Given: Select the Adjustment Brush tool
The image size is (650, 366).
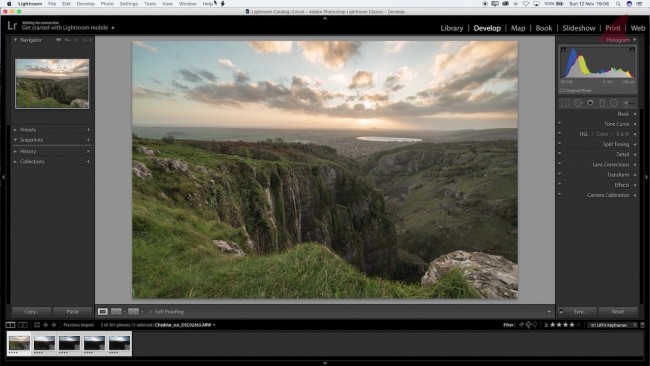Looking at the screenshot, I should [x=629, y=103].
